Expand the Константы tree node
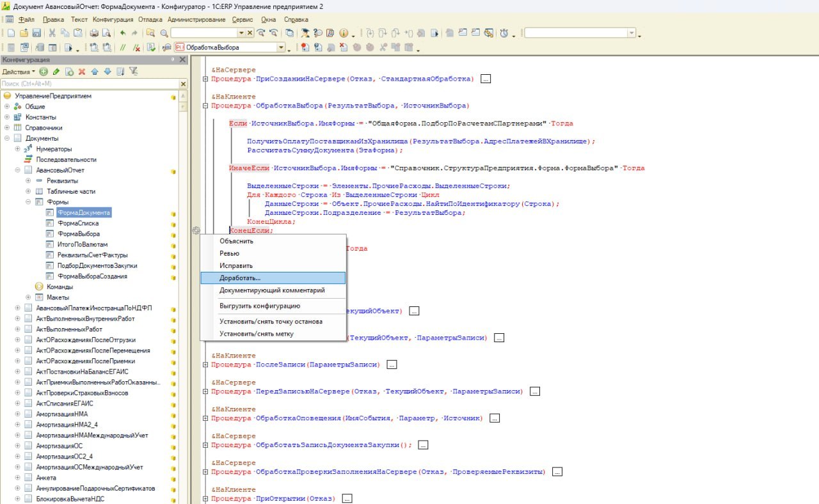The width and height of the screenshot is (819, 504). pyautogui.click(x=7, y=117)
